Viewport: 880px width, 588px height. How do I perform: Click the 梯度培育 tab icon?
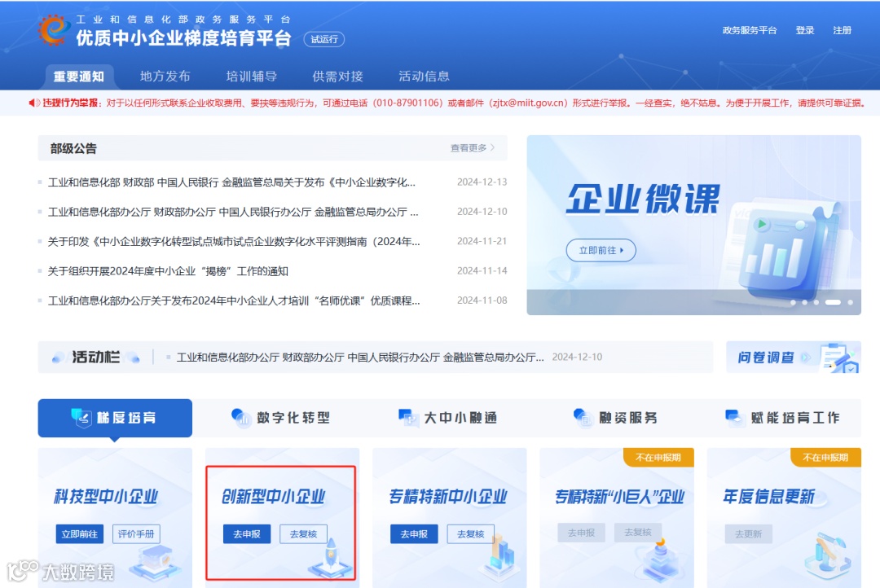(x=81, y=418)
